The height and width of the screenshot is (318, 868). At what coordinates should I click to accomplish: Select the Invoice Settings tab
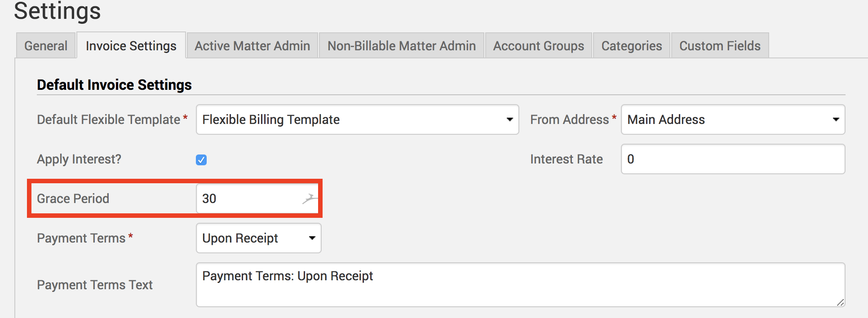(x=131, y=46)
